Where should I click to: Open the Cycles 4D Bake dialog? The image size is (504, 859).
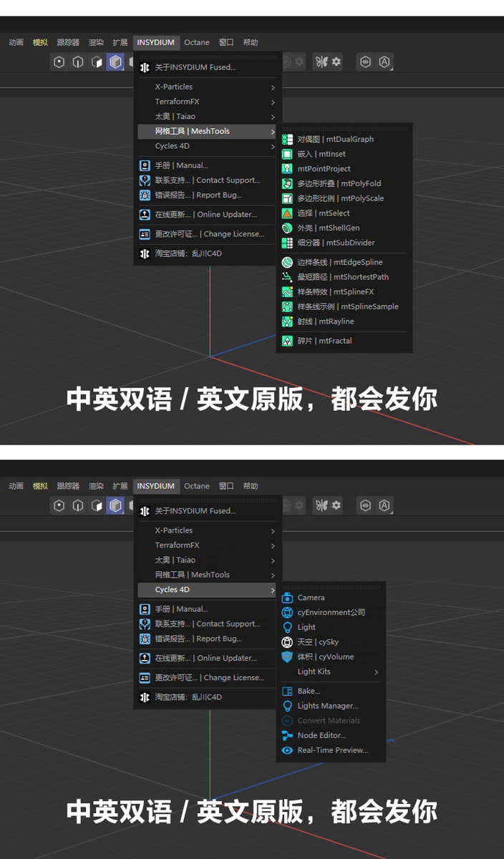tap(331, 691)
